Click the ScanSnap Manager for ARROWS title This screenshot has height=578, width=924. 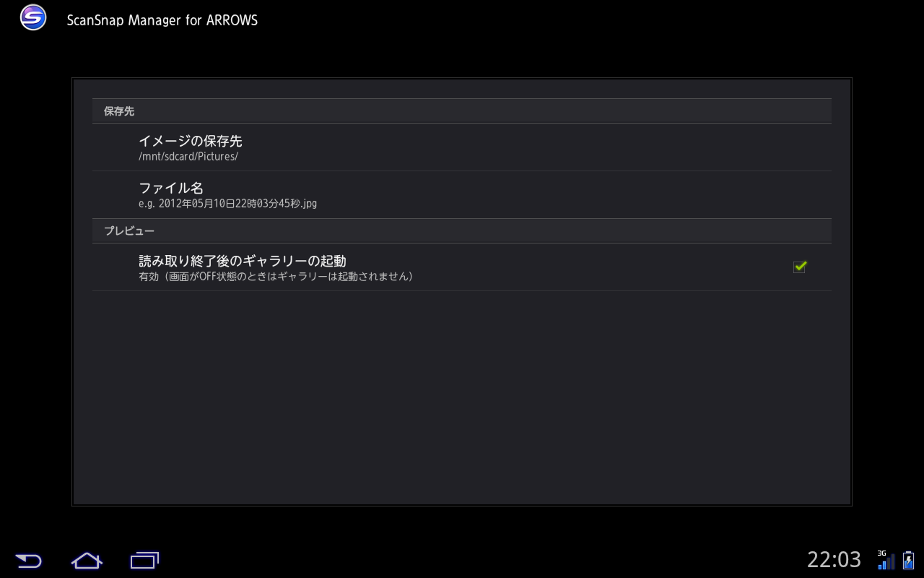[162, 20]
